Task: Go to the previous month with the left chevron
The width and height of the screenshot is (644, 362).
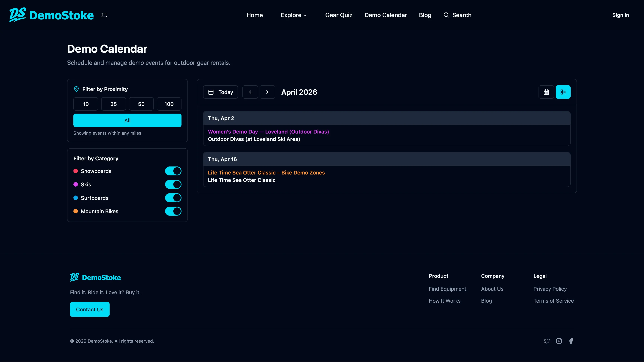Action: tap(250, 92)
